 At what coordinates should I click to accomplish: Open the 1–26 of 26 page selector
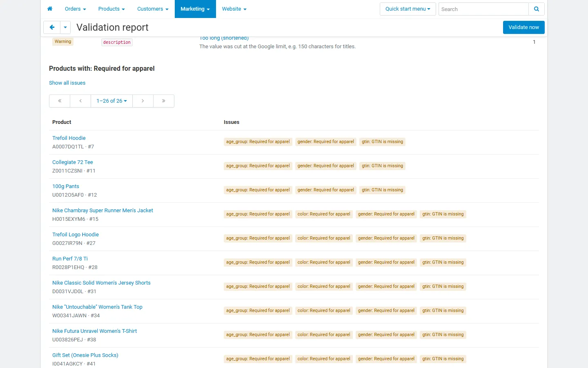pos(112,101)
